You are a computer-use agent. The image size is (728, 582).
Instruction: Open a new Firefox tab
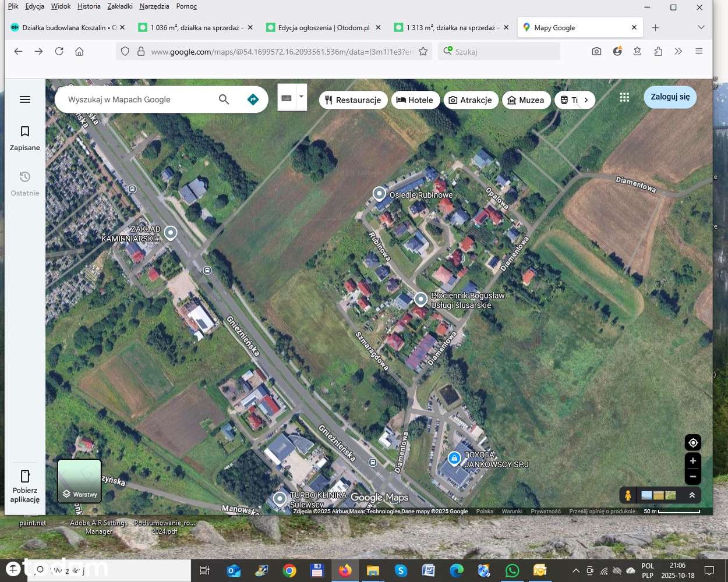pos(655,27)
